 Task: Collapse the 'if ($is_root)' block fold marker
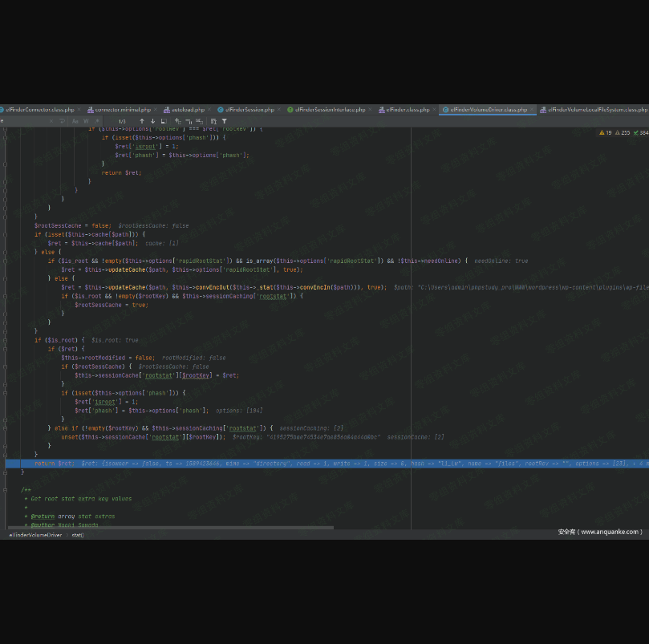coord(6,340)
